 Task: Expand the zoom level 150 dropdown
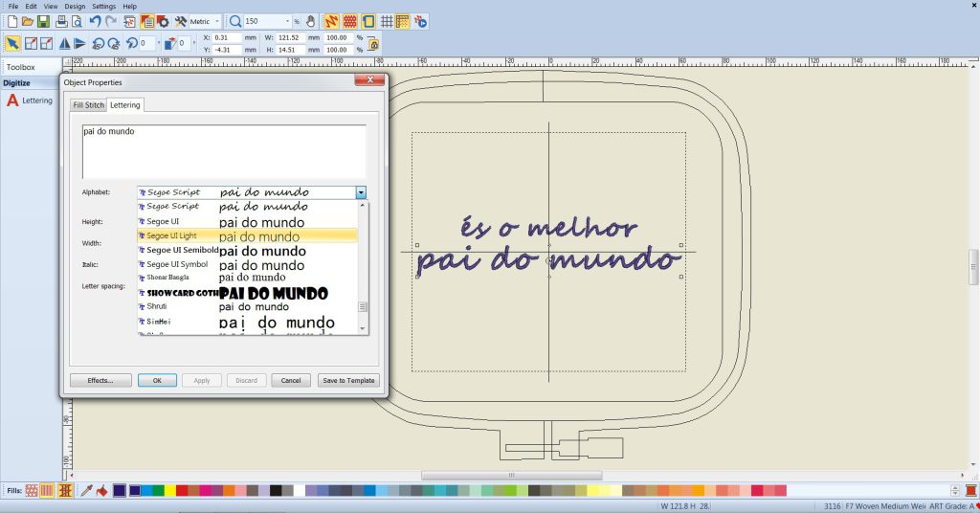point(286,21)
